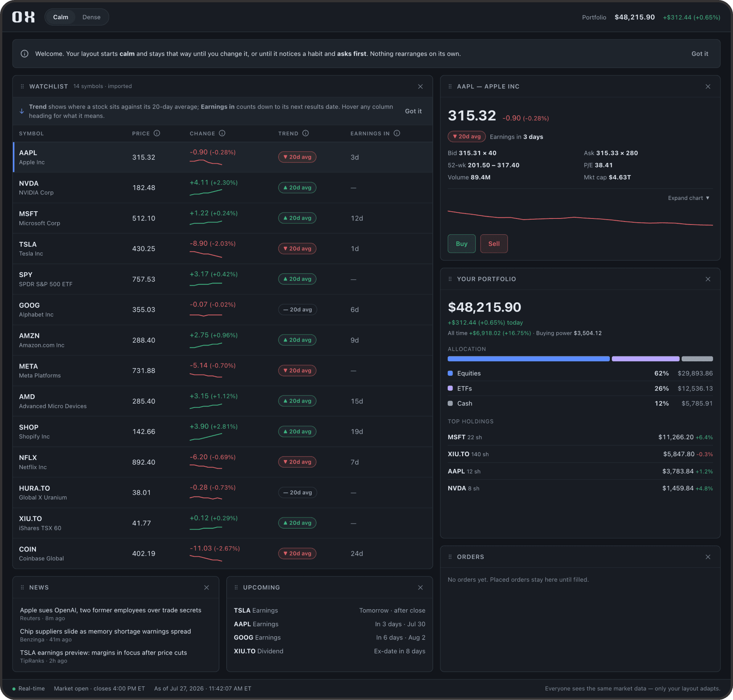This screenshot has width=733, height=700.
Task: Sort the table by the Symbol column
Action: coord(31,133)
